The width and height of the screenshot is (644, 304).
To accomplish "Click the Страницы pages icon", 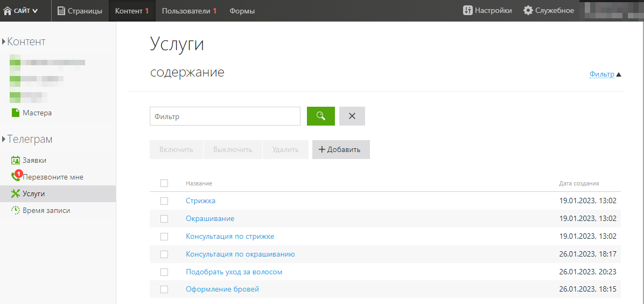I will [x=61, y=11].
